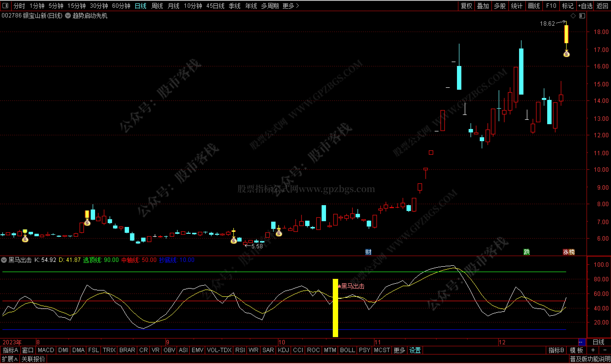Click the 002786 银宝山新 stock title

(x=32, y=16)
